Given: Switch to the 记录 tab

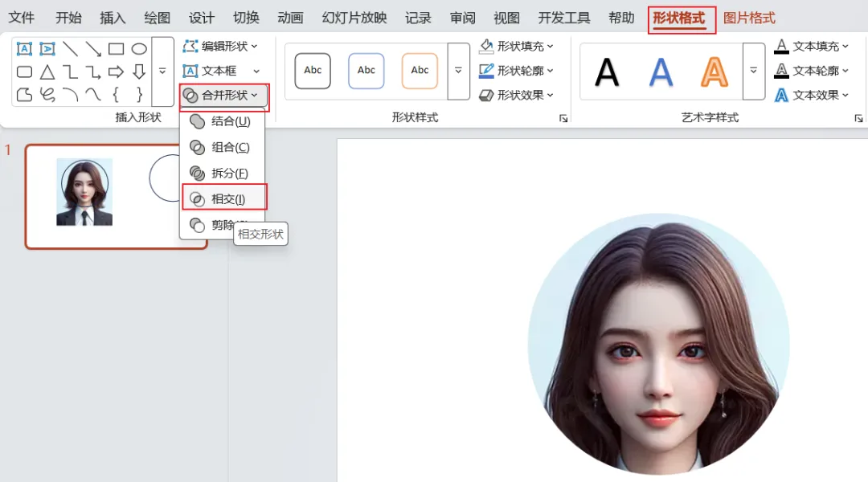Looking at the screenshot, I should click(418, 18).
